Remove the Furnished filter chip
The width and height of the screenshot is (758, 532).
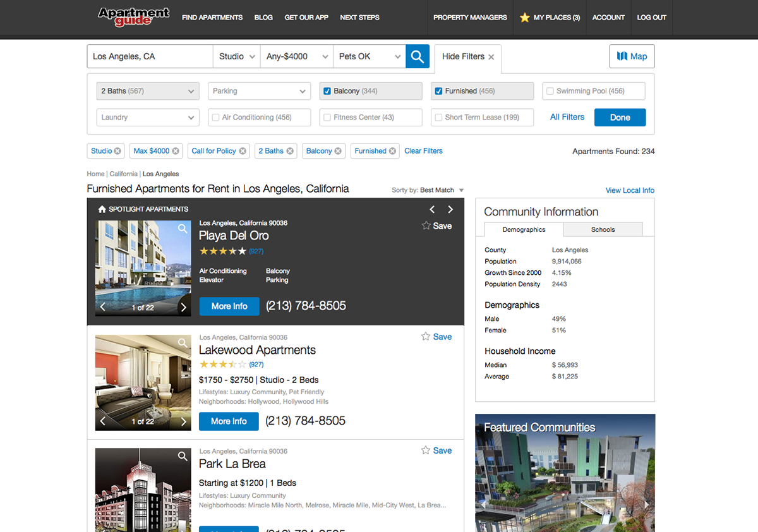click(x=392, y=151)
